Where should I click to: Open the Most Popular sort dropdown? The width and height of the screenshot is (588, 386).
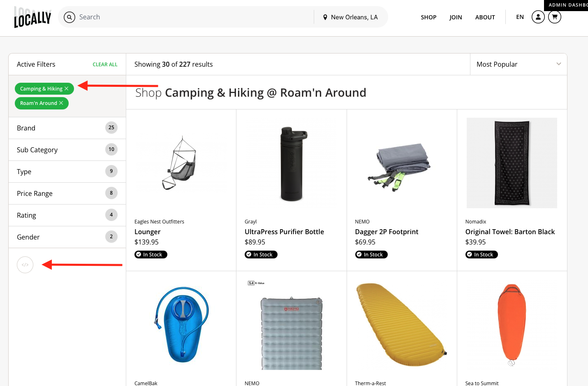(x=519, y=64)
